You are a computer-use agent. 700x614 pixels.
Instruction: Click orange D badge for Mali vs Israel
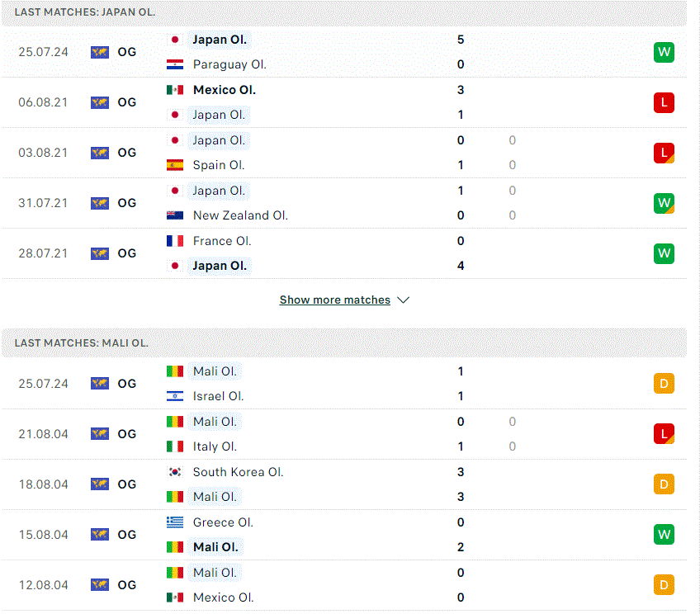click(x=664, y=384)
